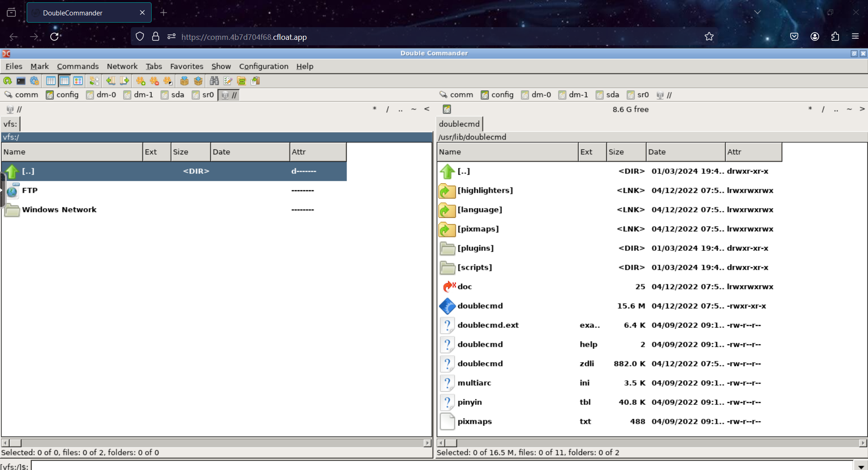Switch to Brief view toolbar icon
The width and height of the screenshot is (868, 470).
point(51,81)
